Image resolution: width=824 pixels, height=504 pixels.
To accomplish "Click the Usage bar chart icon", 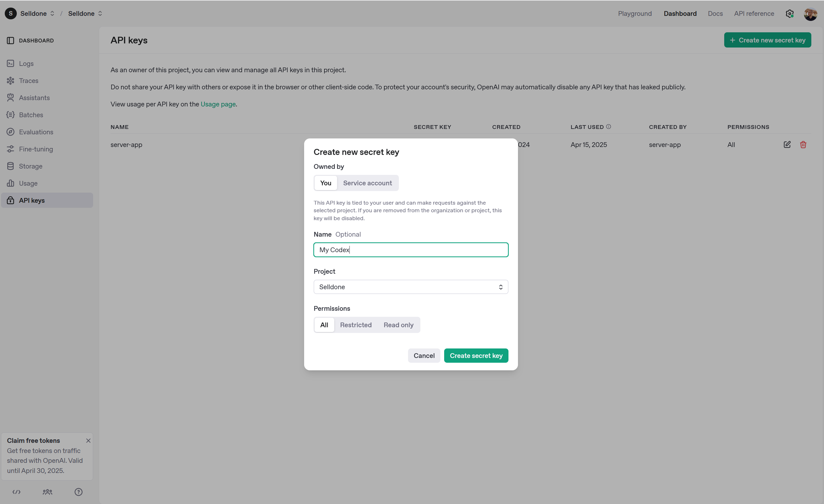I will pyautogui.click(x=10, y=183).
